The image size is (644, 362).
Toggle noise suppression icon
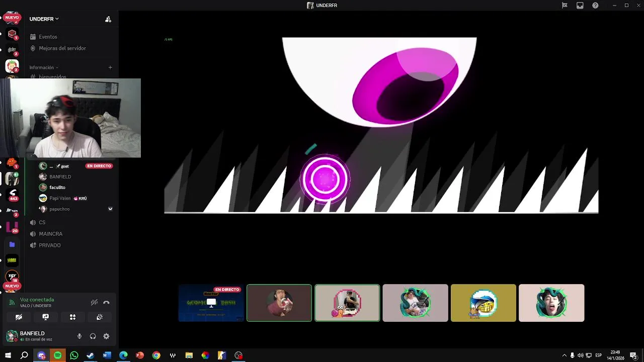(94, 302)
